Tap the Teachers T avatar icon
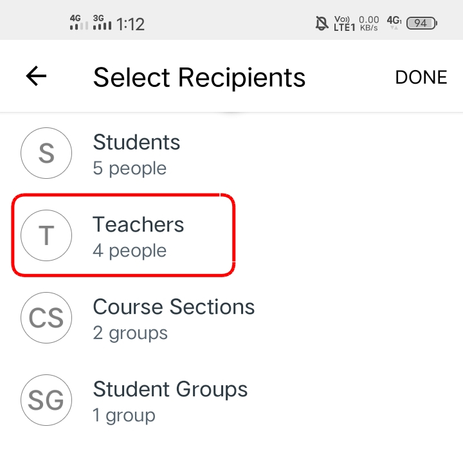 pos(46,236)
